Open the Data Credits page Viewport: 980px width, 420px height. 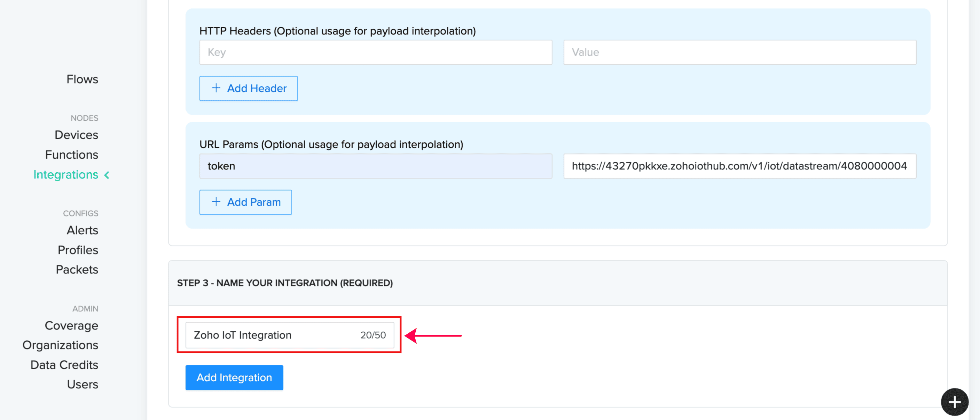(x=64, y=365)
